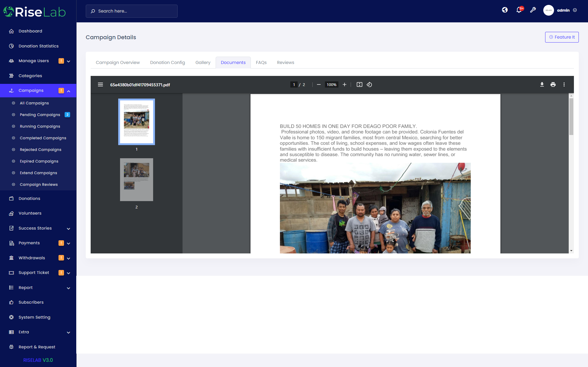The width and height of the screenshot is (588, 367).
Task: Zoom out the PDF with minus icon
Action: coord(318,84)
